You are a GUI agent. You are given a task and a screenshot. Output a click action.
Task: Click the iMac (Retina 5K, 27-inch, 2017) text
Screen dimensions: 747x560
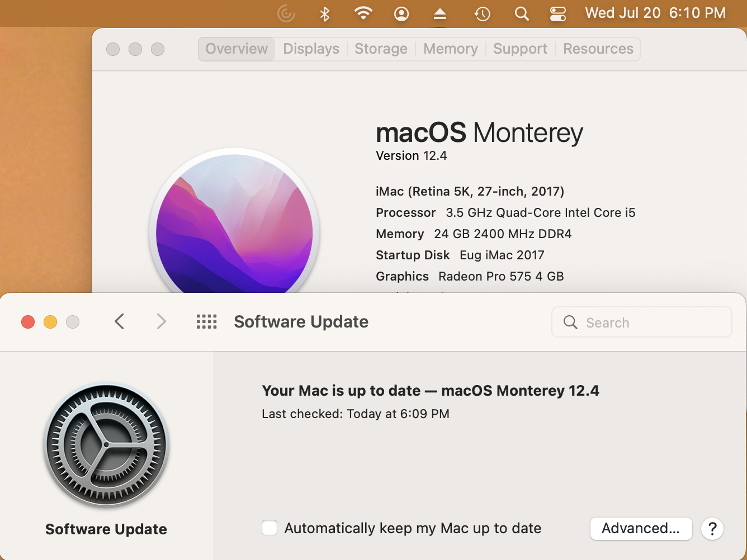470,192
